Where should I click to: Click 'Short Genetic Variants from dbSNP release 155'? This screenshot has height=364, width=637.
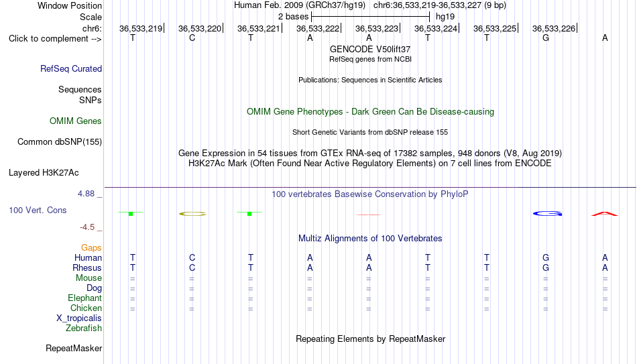(370, 133)
